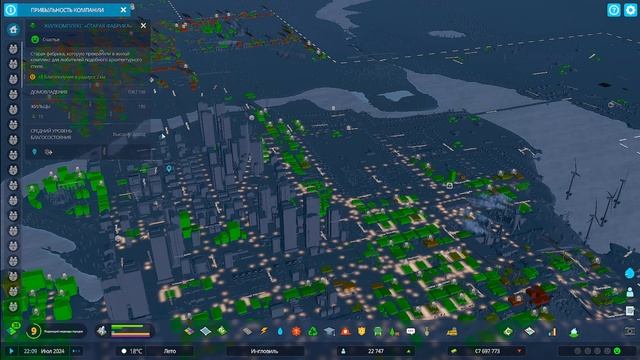Open the police shield menu
This screenshot has width=640, height=360.
pos(362,331)
